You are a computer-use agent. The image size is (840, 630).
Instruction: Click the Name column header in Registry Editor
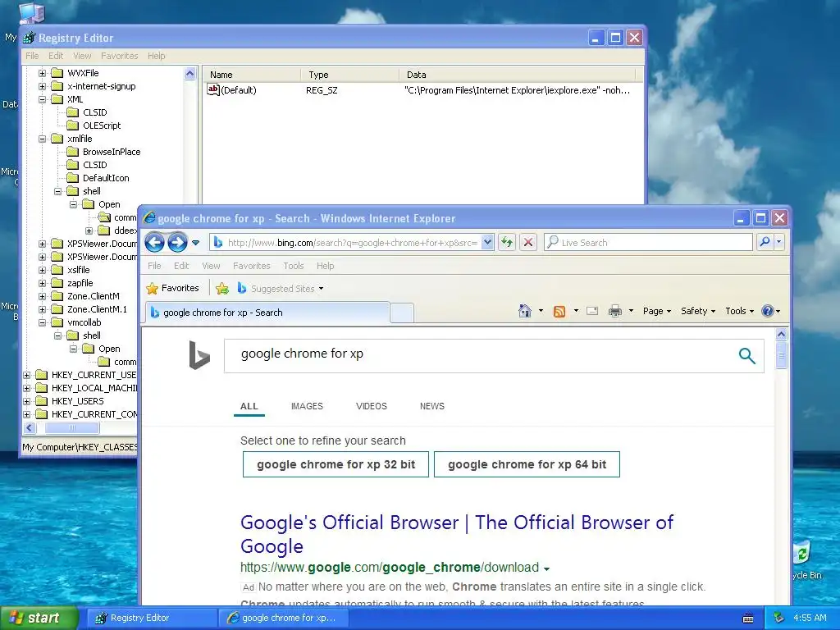pyautogui.click(x=250, y=75)
